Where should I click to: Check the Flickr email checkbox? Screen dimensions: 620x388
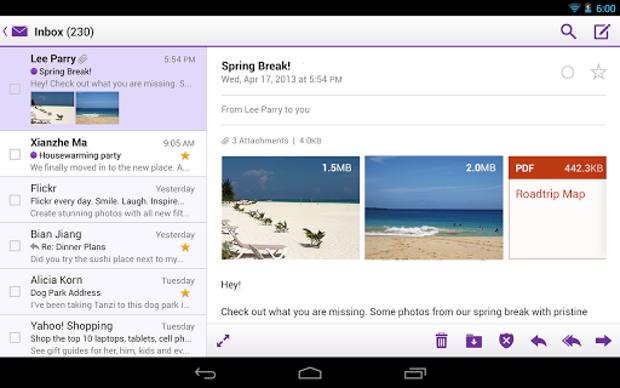(15, 200)
